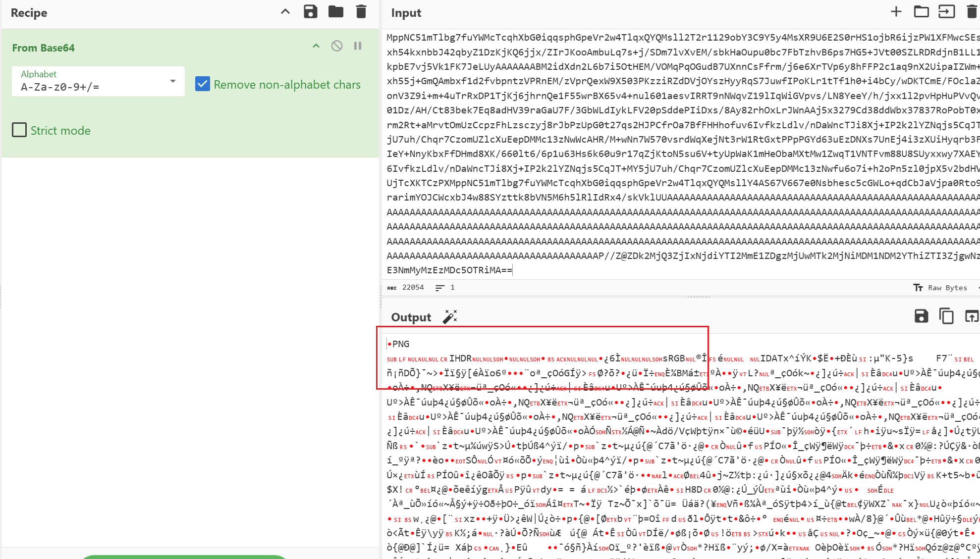Save the current recipe

[310, 12]
